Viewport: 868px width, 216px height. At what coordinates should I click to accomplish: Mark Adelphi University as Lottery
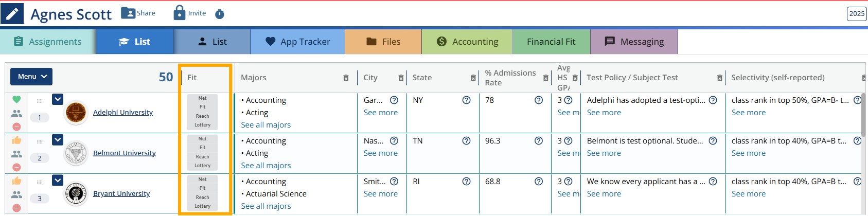coord(202,125)
